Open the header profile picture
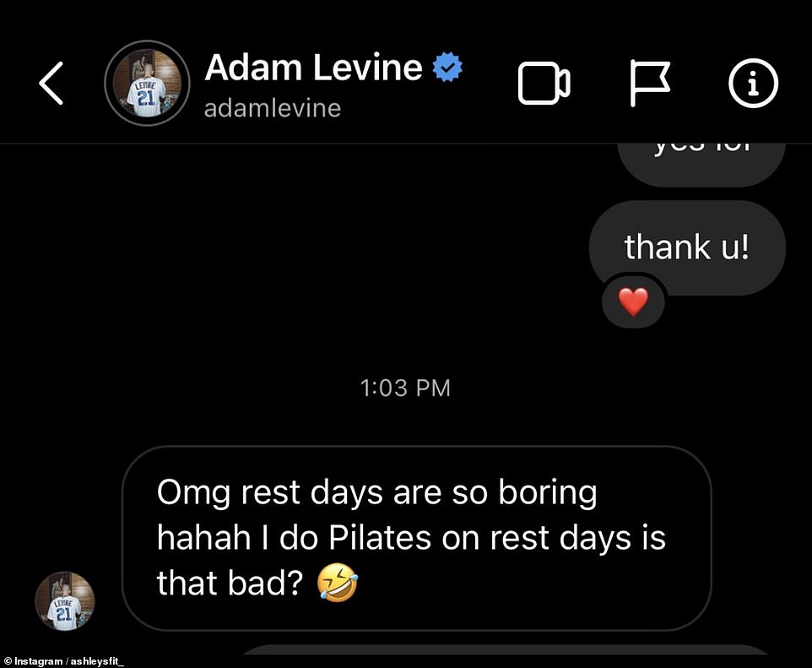812x668 pixels. [x=147, y=83]
